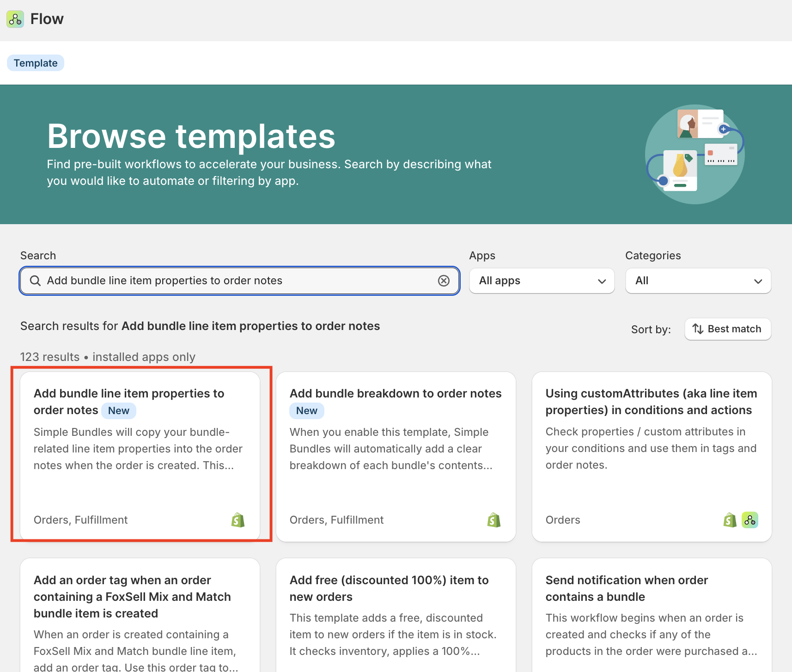Click the magnifying glass search icon

tap(35, 281)
